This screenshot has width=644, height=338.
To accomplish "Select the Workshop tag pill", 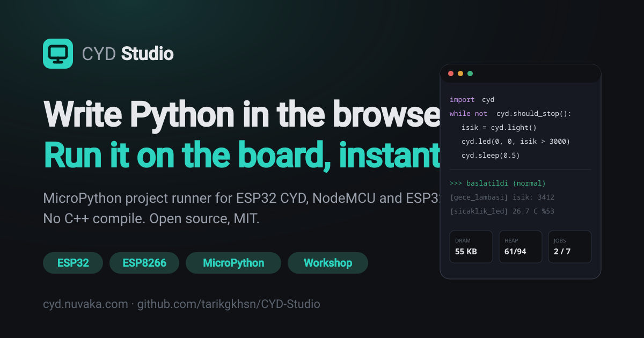I will 328,263.
